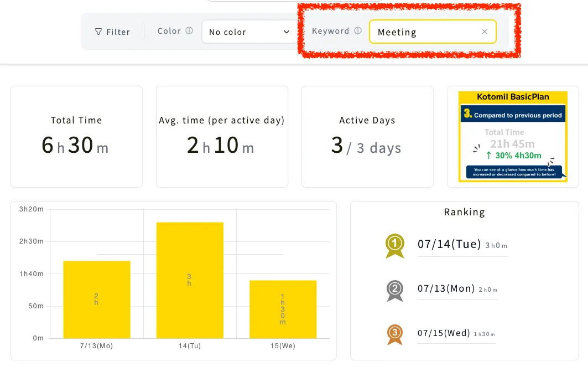Viewport: 588px width, 372px height.
Task: Click the 3h20m axis label
Action: point(31,209)
